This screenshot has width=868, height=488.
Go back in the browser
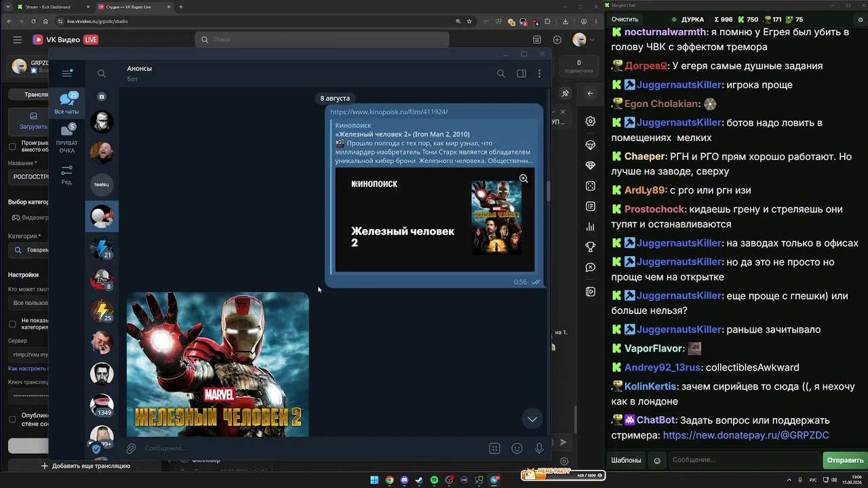(x=8, y=21)
